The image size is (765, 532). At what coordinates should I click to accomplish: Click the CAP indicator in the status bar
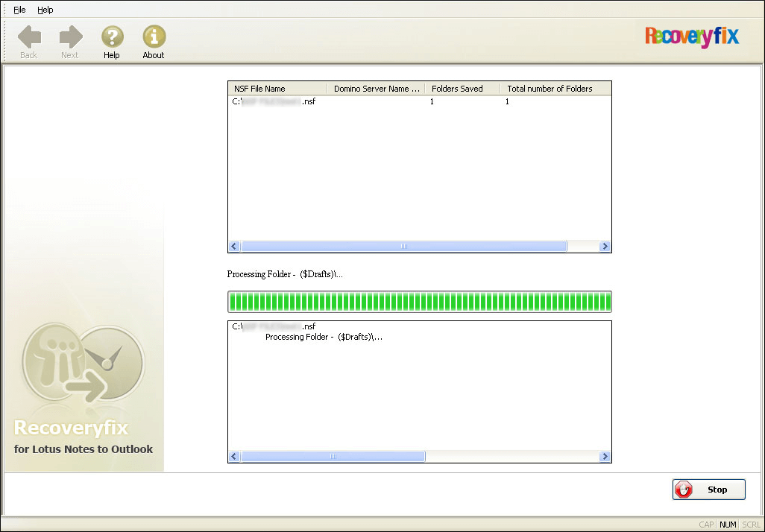pos(706,525)
